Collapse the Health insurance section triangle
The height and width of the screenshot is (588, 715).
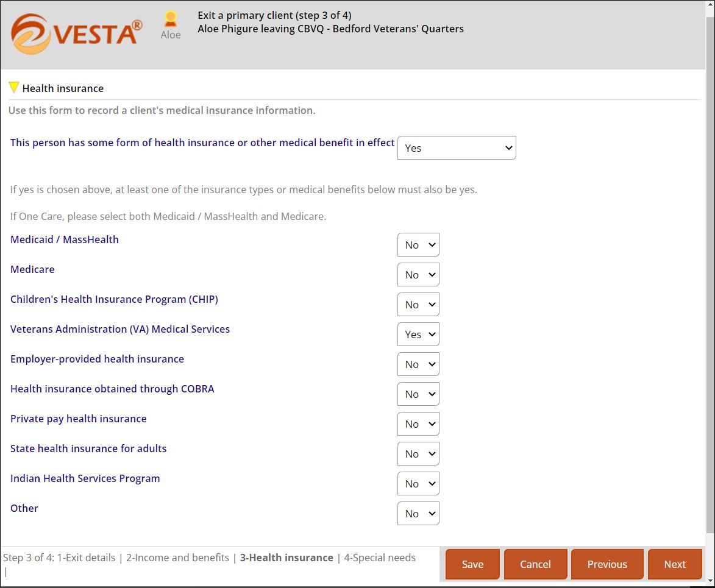[13, 87]
